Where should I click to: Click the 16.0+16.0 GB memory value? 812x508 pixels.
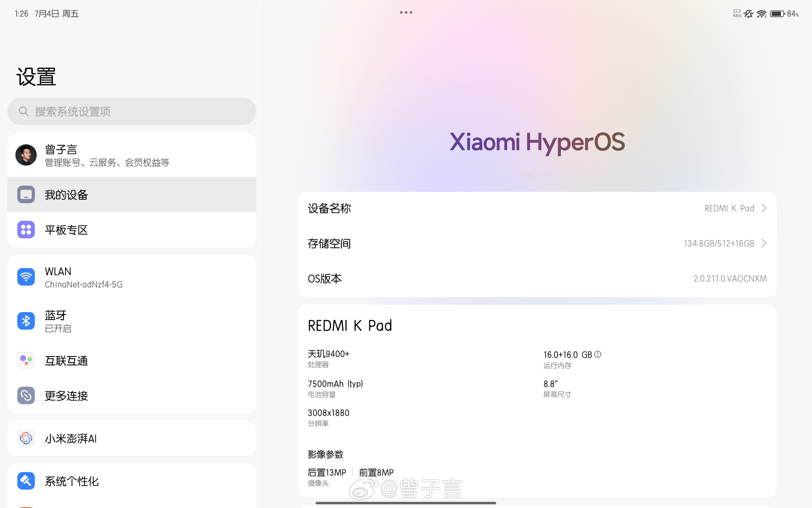[567, 355]
